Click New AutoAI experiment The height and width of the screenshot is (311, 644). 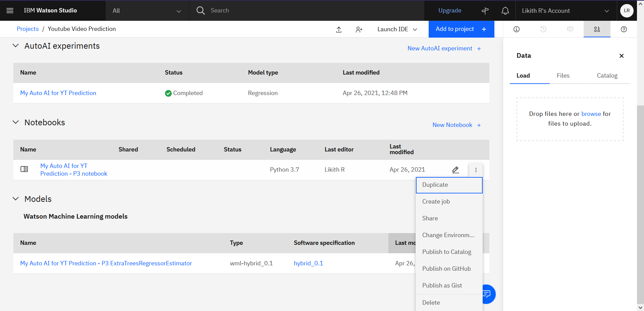[444, 48]
